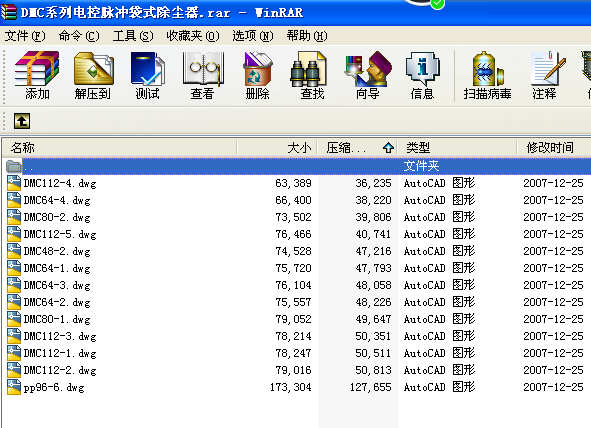Image resolution: width=591 pixels, height=428 pixels.
Task: Open the 查看 (View) tool
Action: (202, 75)
